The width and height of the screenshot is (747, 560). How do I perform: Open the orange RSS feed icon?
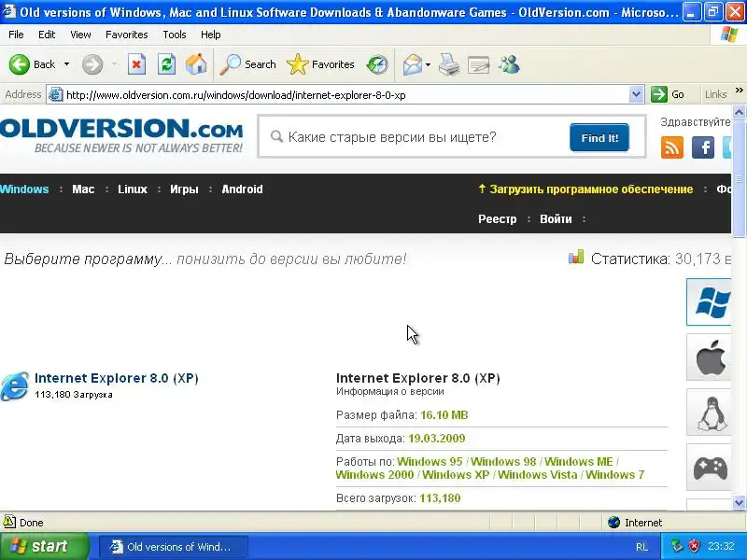(672, 147)
